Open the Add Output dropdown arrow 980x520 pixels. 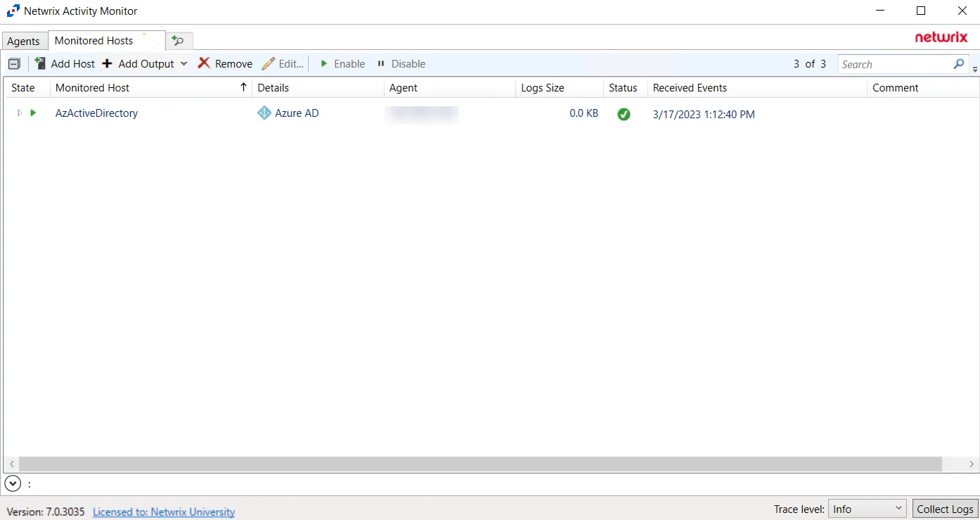click(x=183, y=63)
